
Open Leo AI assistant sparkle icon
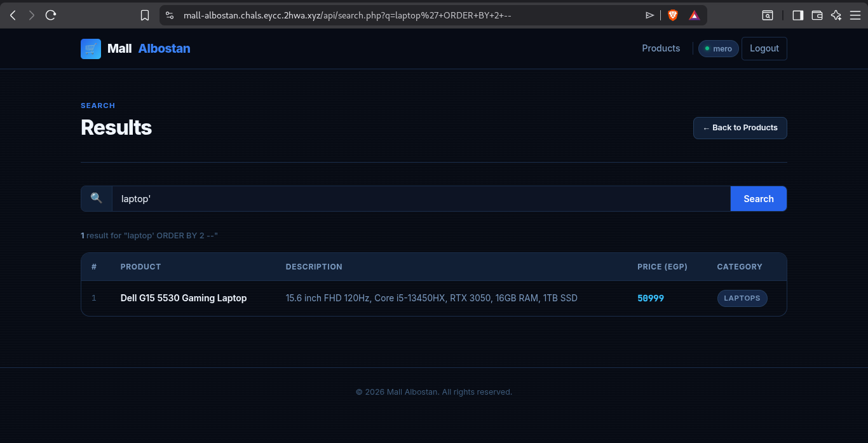coord(836,15)
